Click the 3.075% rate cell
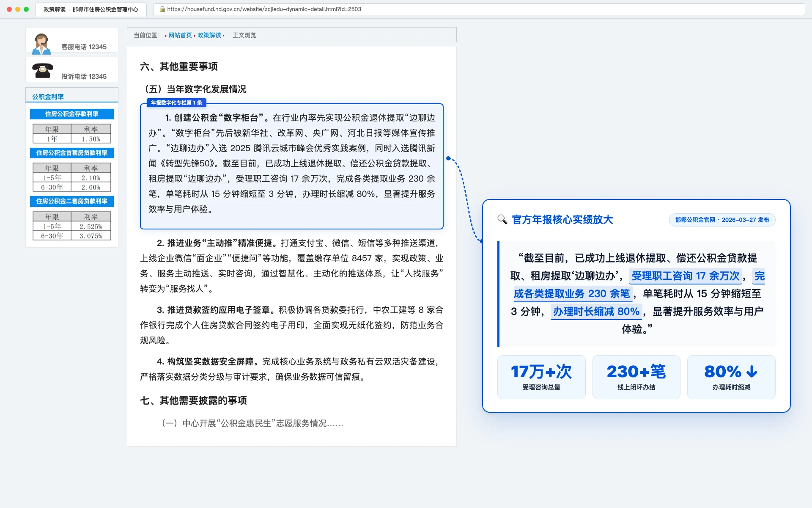This screenshot has width=812, height=508. point(91,236)
